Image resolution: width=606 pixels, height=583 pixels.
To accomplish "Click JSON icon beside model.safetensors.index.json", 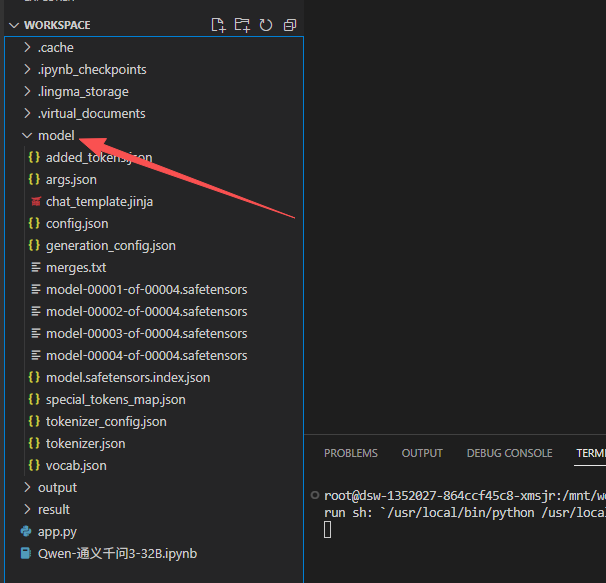I will [x=34, y=377].
